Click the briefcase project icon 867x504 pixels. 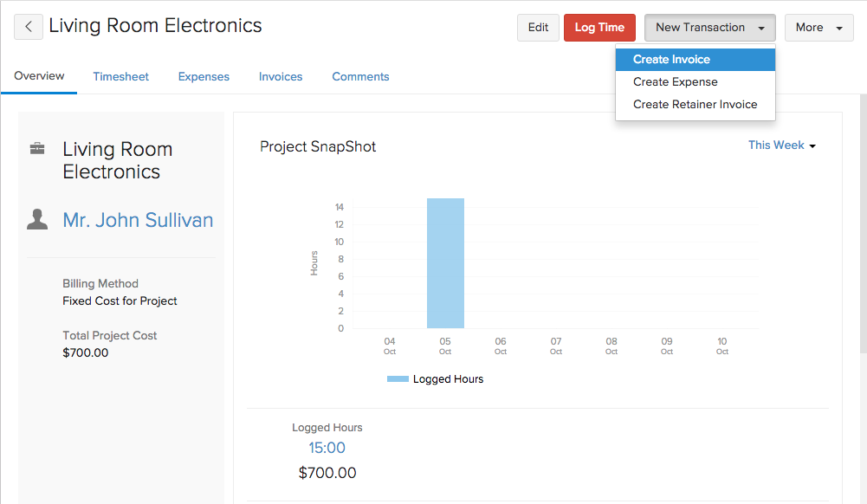point(37,148)
